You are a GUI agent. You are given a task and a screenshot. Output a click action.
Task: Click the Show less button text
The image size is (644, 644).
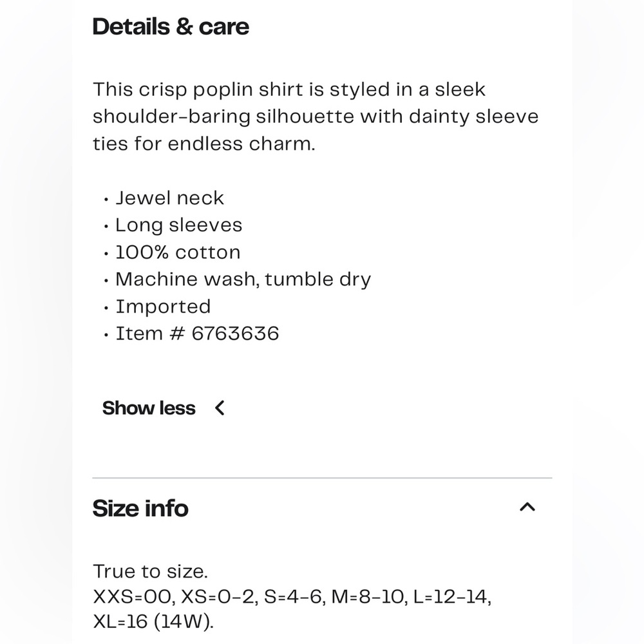click(x=149, y=408)
